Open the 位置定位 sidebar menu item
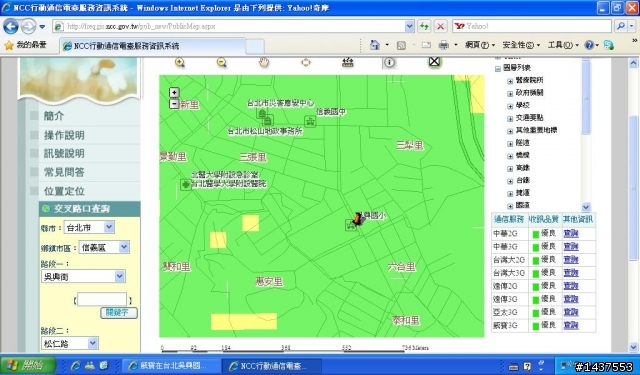This screenshot has width=640, height=375. 64,191
